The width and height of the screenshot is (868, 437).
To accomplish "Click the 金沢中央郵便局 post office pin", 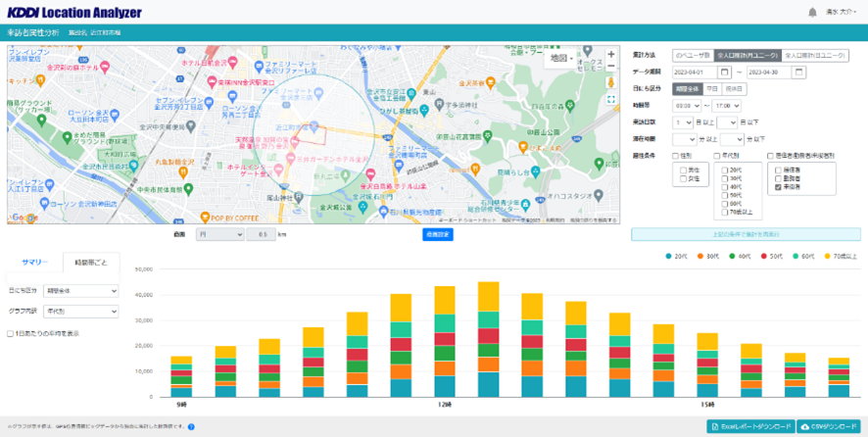I will [x=190, y=126].
